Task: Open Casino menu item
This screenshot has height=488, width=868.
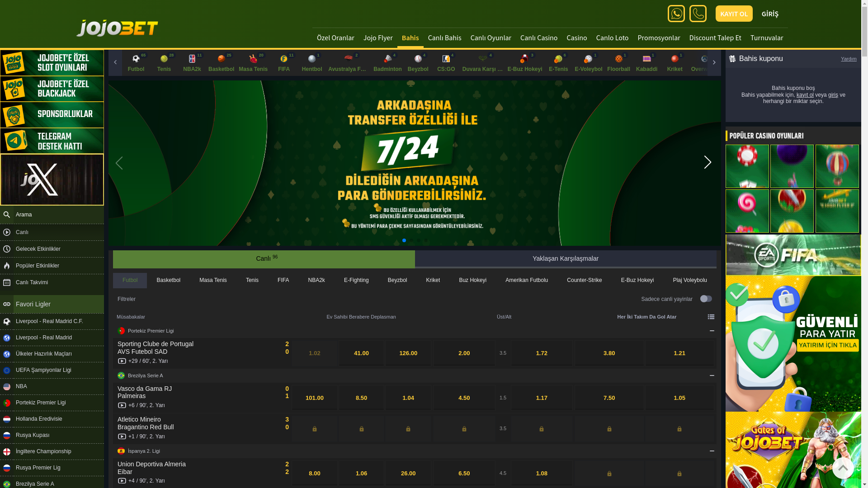Action: [x=577, y=38]
